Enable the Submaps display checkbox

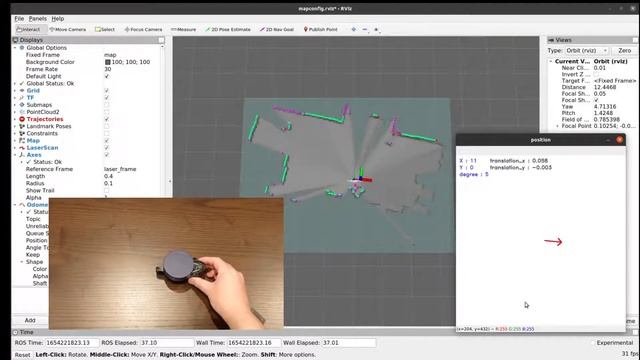click(x=107, y=105)
